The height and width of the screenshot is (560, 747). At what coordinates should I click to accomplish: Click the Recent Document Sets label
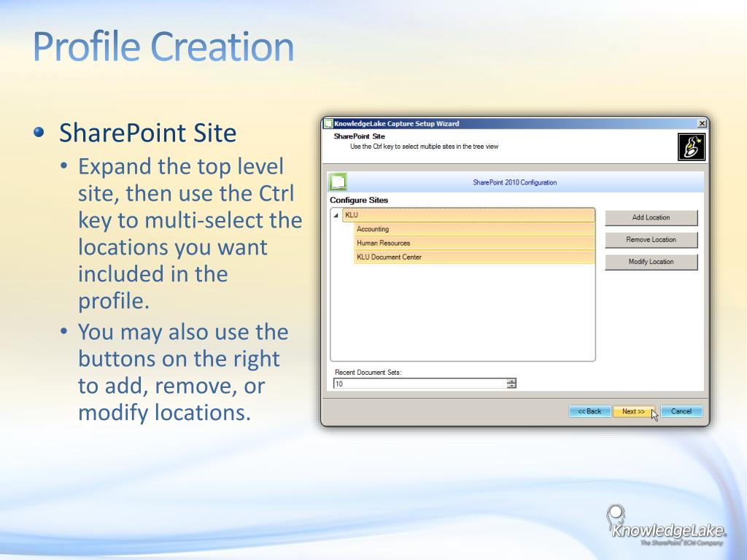coord(368,373)
